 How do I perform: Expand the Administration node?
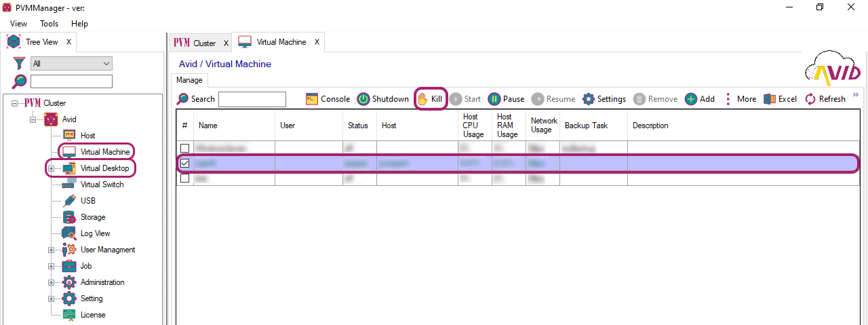[51, 282]
